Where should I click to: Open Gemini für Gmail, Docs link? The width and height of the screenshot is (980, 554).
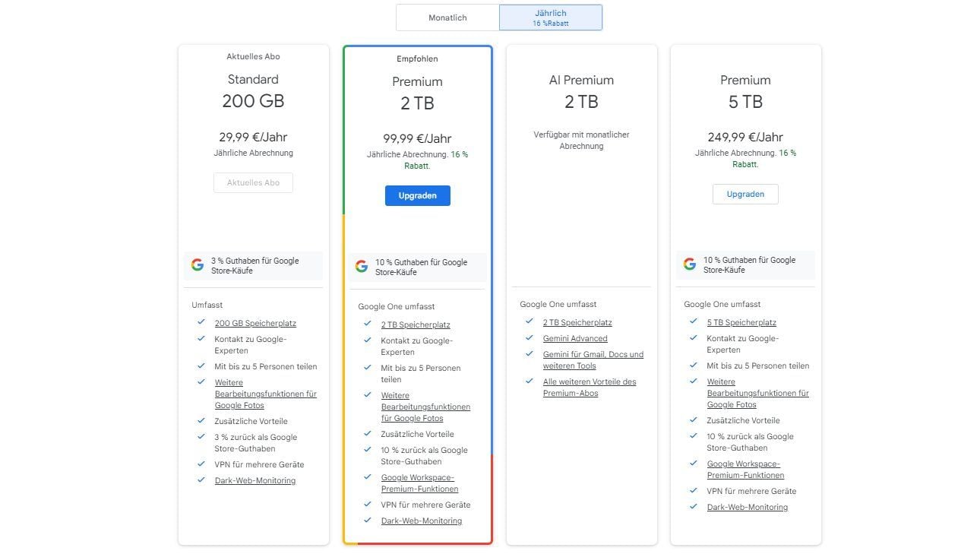pos(593,360)
